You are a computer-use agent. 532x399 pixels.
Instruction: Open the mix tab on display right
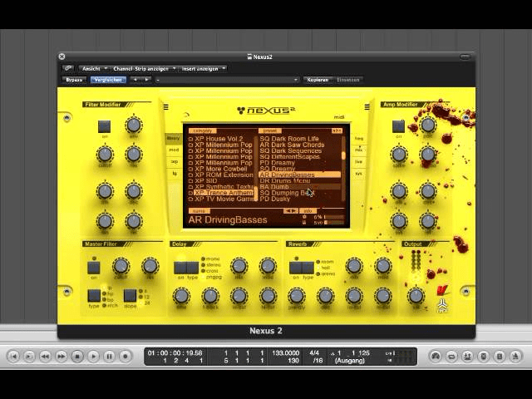[x=359, y=150]
